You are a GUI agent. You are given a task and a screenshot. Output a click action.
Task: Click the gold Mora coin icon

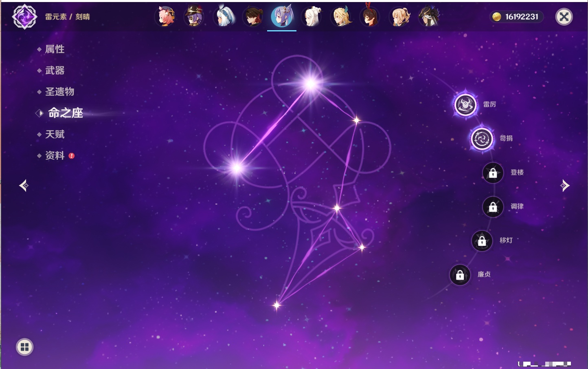click(496, 17)
